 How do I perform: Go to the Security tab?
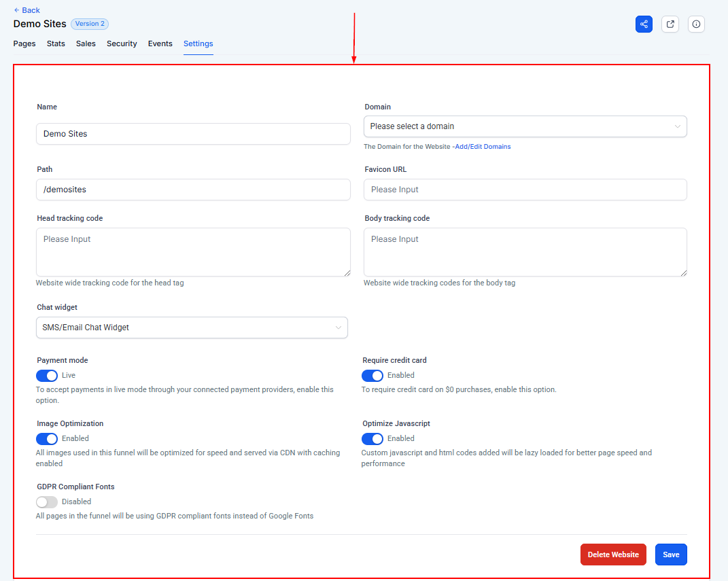point(122,43)
